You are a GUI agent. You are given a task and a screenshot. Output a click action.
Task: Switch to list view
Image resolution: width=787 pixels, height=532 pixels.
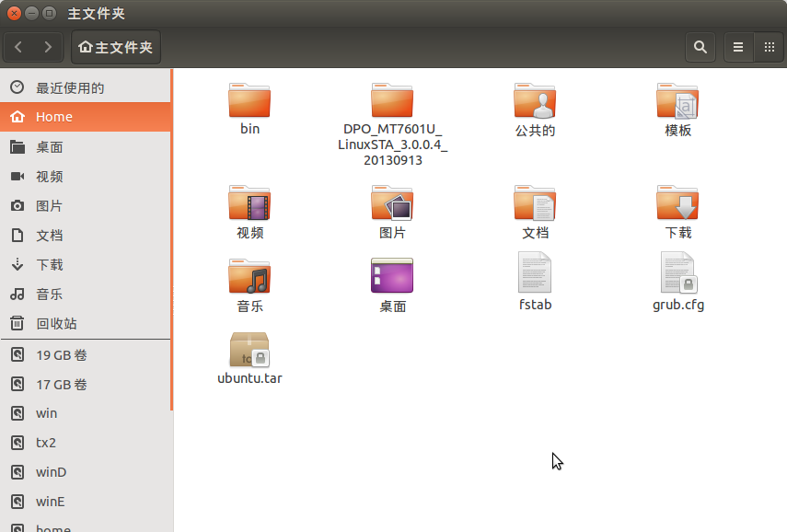point(738,47)
